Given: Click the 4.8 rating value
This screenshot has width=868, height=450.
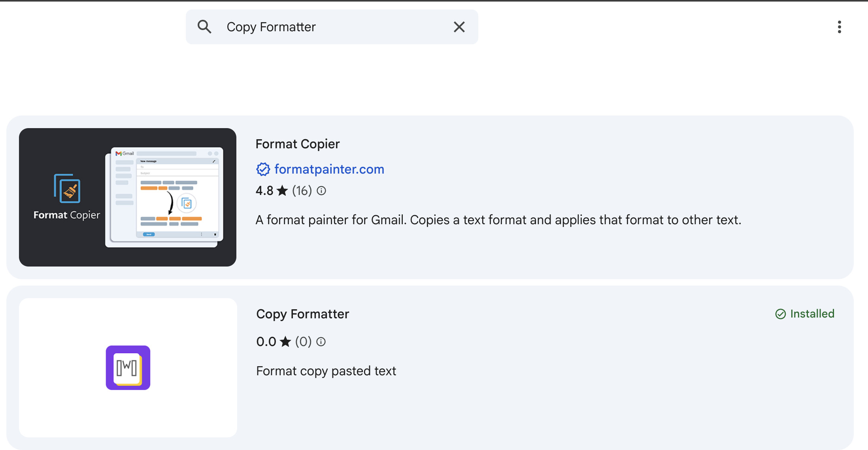Looking at the screenshot, I should click(x=264, y=191).
